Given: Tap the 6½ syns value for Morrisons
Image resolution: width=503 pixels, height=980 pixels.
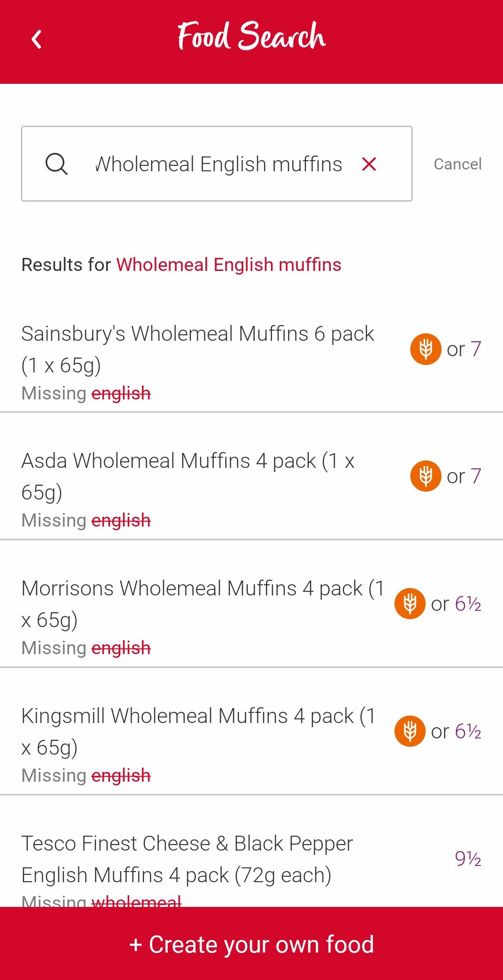Looking at the screenshot, I should click(x=468, y=604).
